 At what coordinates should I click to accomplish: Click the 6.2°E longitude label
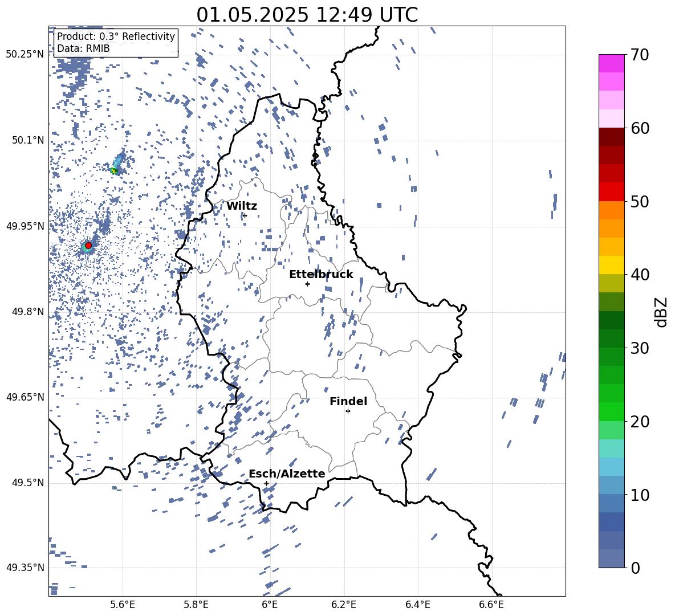[x=344, y=605]
